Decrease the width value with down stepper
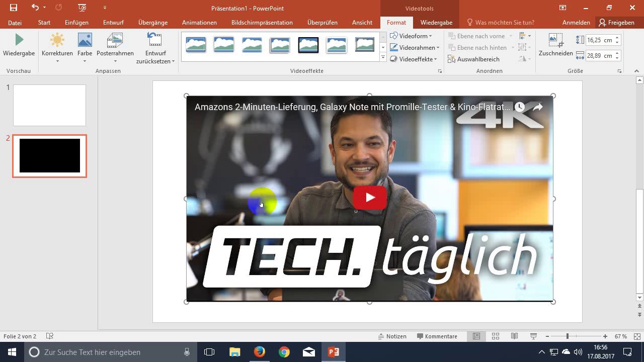 617,58
